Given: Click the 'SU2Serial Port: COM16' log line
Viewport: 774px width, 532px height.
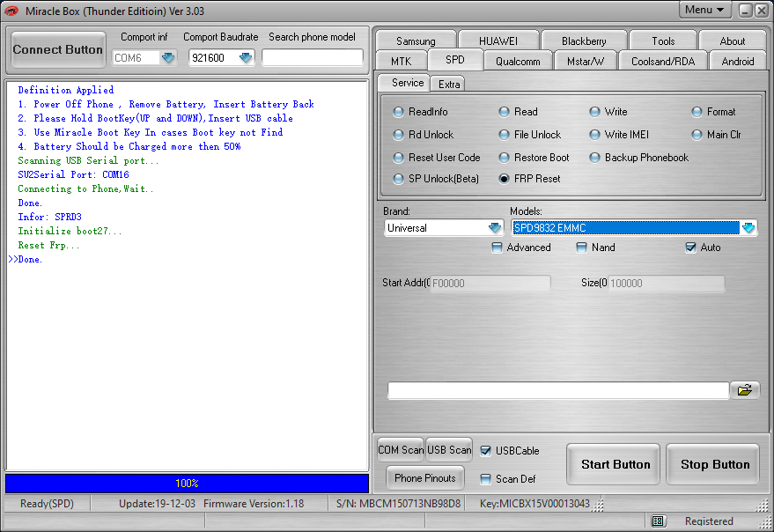Looking at the screenshot, I should pos(73,174).
